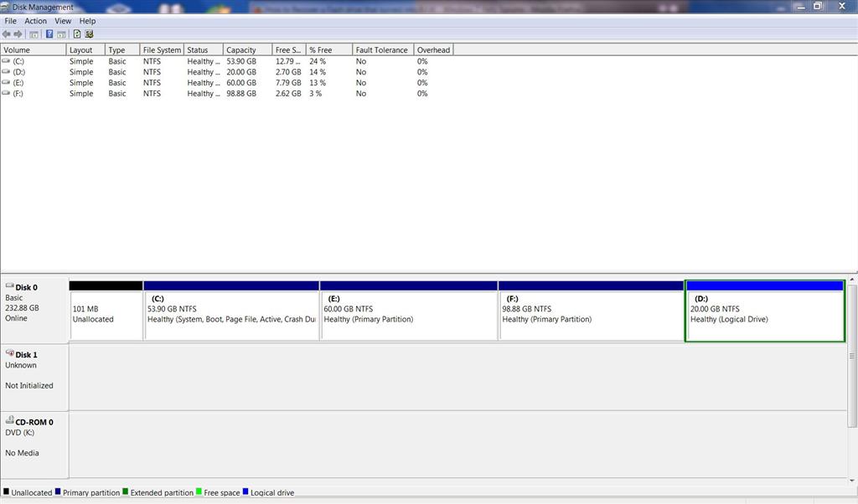Click the Disk 0 disk icon

9,285
